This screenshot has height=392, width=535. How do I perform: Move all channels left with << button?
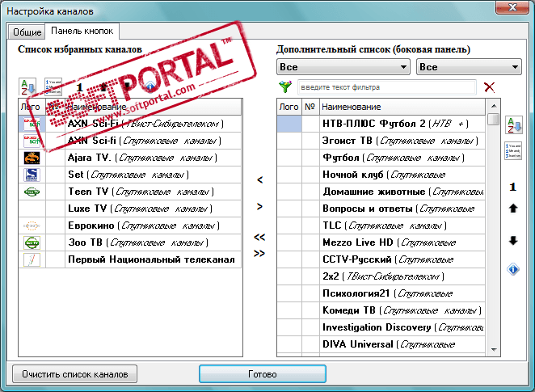(259, 237)
